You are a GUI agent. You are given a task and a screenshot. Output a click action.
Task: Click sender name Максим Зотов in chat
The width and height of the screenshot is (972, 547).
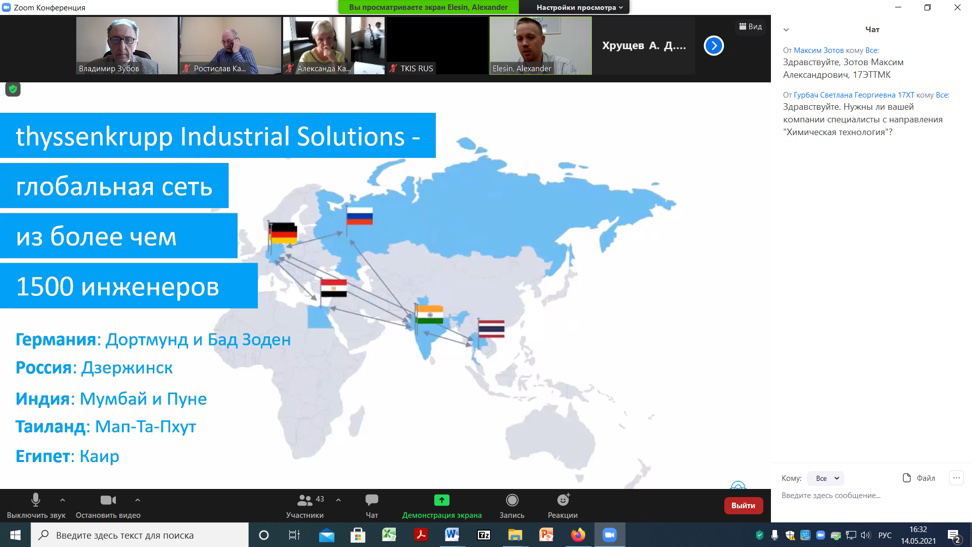[818, 50]
